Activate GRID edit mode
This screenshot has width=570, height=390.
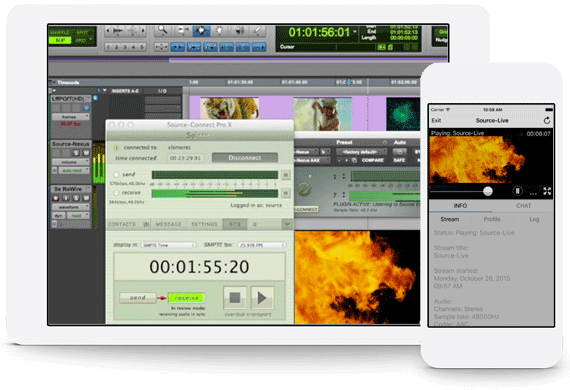82,40
